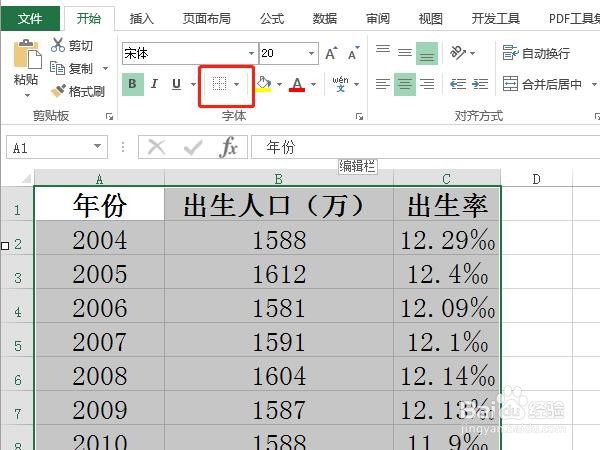This screenshot has width=600, height=450.
Task: Open clipboard pane dialog launcher
Action: point(109,116)
